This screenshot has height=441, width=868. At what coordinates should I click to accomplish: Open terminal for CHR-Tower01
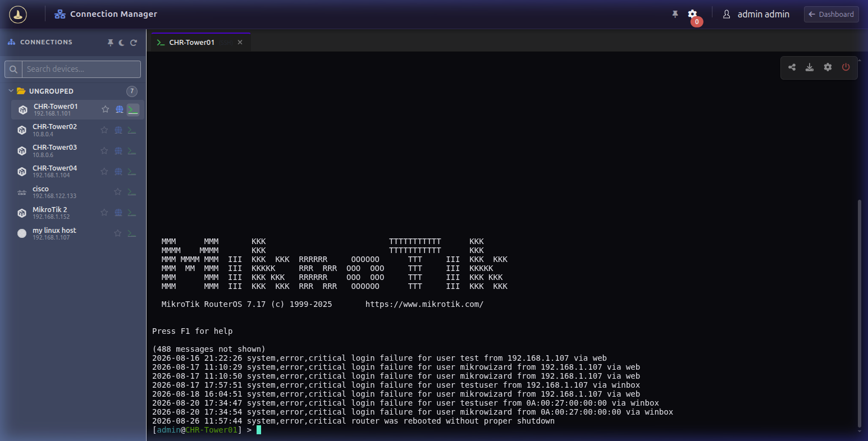click(133, 109)
